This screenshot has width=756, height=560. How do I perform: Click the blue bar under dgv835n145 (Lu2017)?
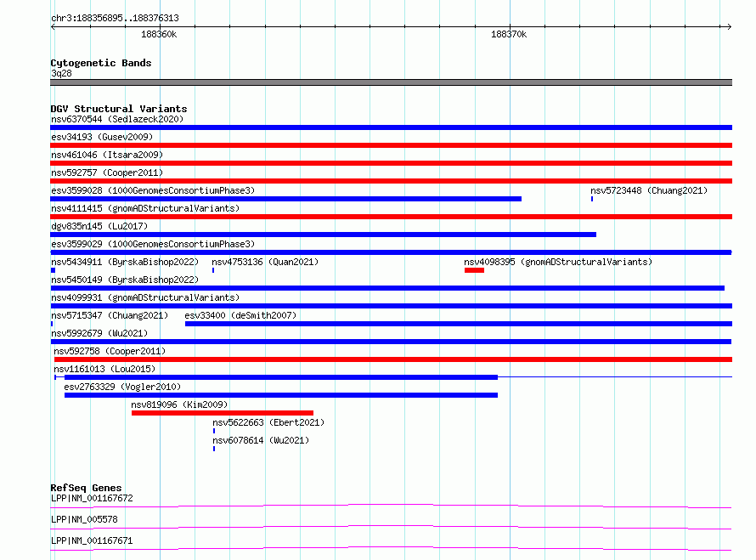[x=323, y=235]
